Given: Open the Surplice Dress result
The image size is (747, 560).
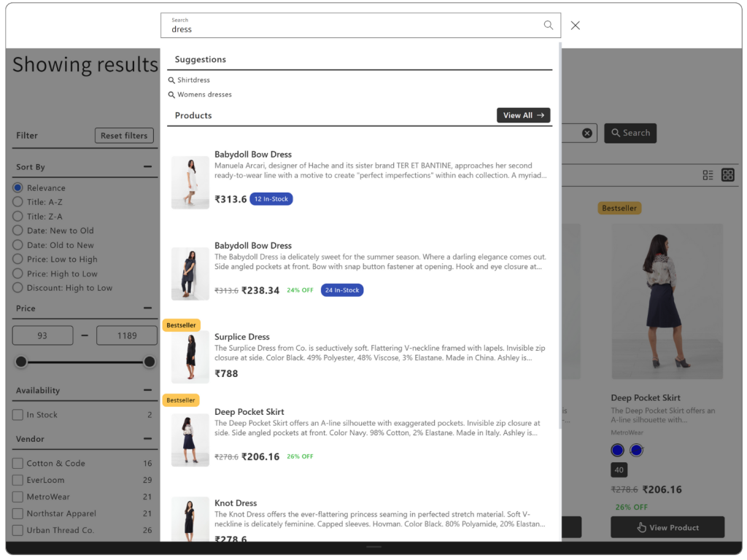Looking at the screenshot, I should (242, 337).
